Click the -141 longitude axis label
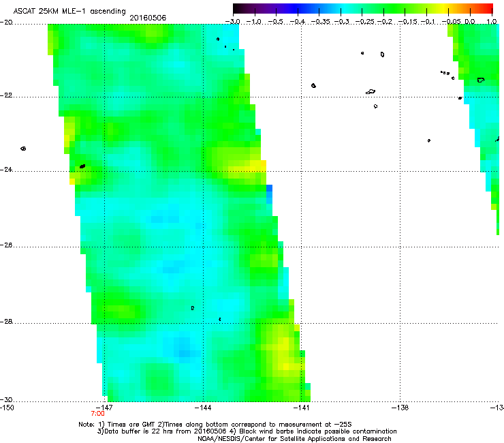This screenshot has width=504, height=443. click(x=301, y=408)
